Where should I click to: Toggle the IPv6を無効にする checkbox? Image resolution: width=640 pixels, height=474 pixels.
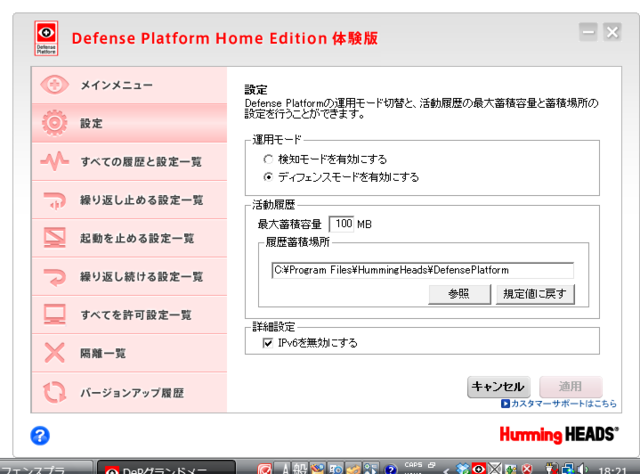[x=268, y=343]
